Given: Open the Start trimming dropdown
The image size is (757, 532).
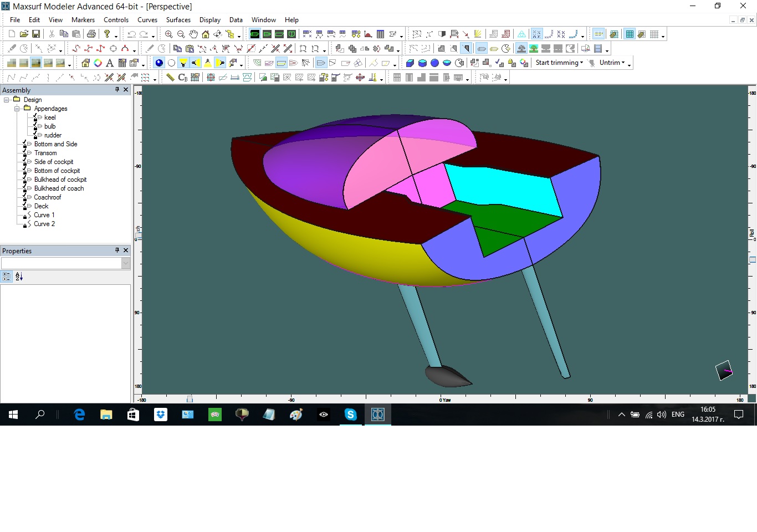Looking at the screenshot, I should (559, 63).
